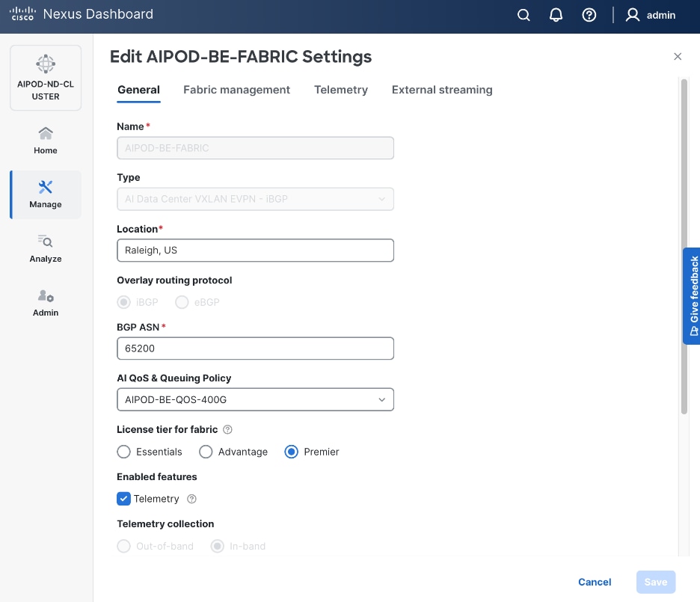
Task: Open the notifications bell icon
Action: 556,15
